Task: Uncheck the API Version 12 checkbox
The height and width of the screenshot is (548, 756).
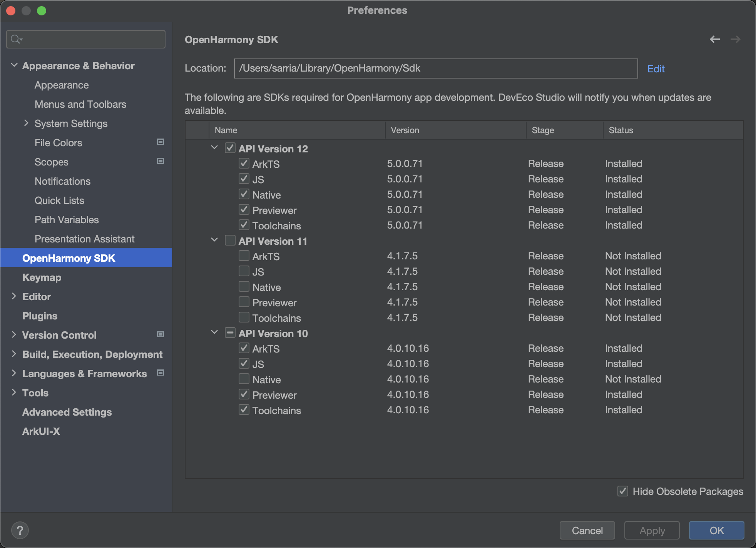Action: coord(230,148)
